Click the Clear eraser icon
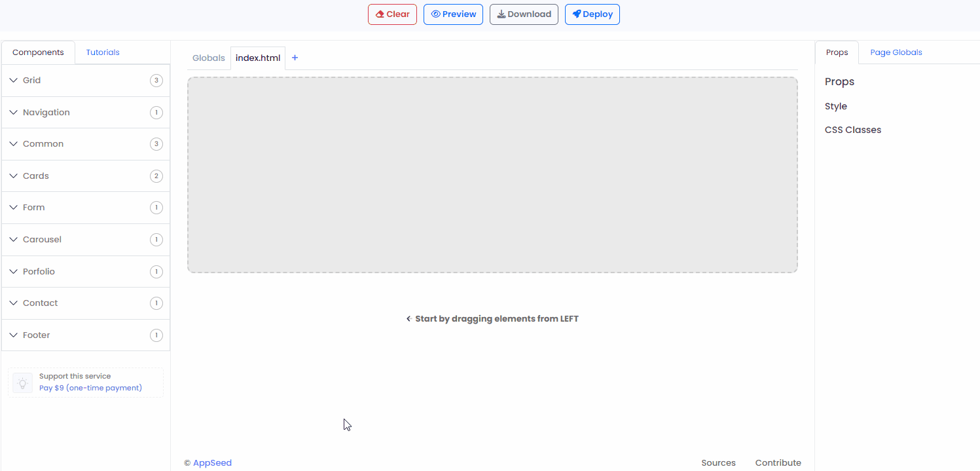The height and width of the screenshot is (471, 980). coord(380,14)
